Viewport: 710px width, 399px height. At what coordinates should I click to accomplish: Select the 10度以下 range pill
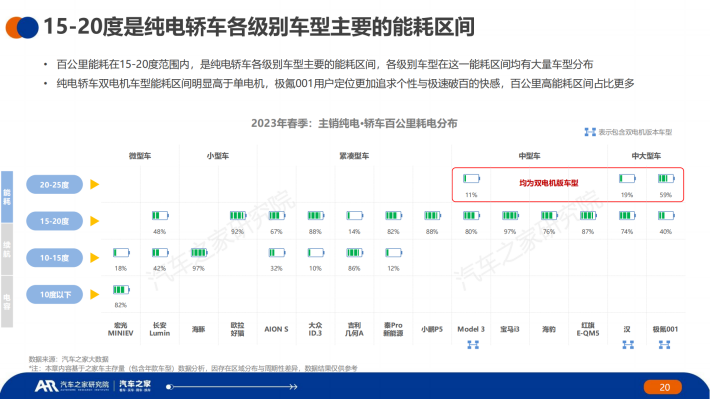(x=54, y=294)
